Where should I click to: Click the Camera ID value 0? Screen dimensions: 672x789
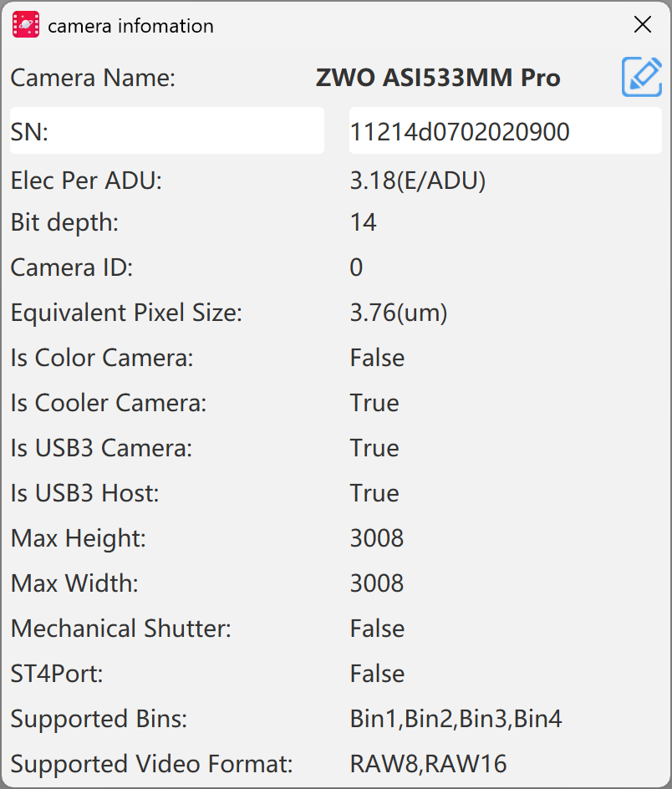(x=356, y=267)
